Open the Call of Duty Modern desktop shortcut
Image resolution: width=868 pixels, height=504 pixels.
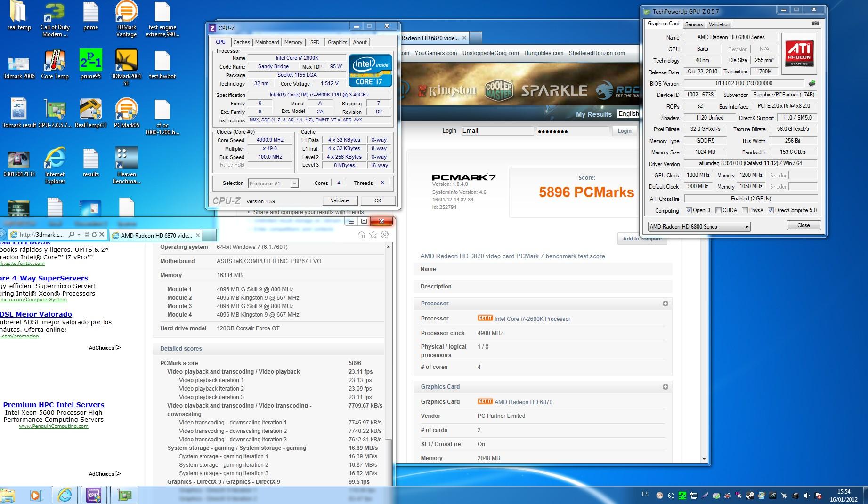(55, 19)
